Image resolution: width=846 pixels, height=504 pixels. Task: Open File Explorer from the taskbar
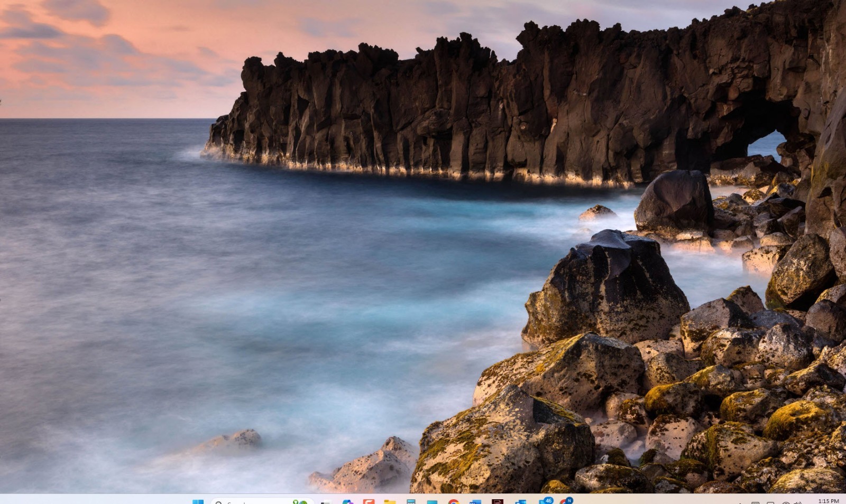pos(390,501)
